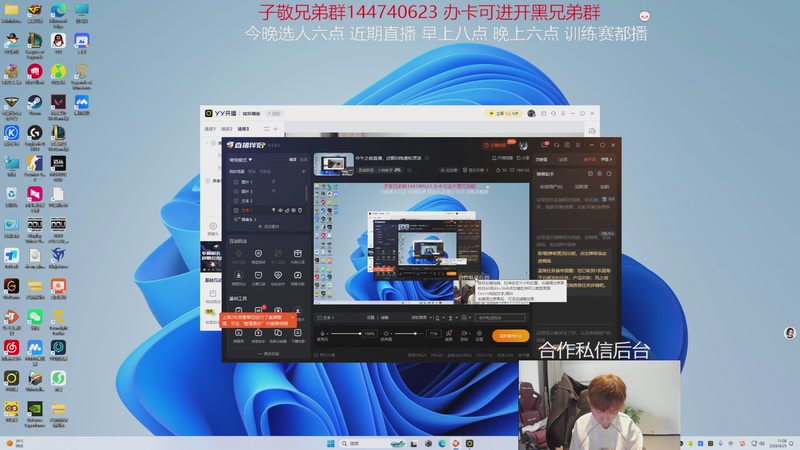Click 编辑 in the 文本1 toolbar
Viewport: 800px width, 450px height.
(385, 317)
